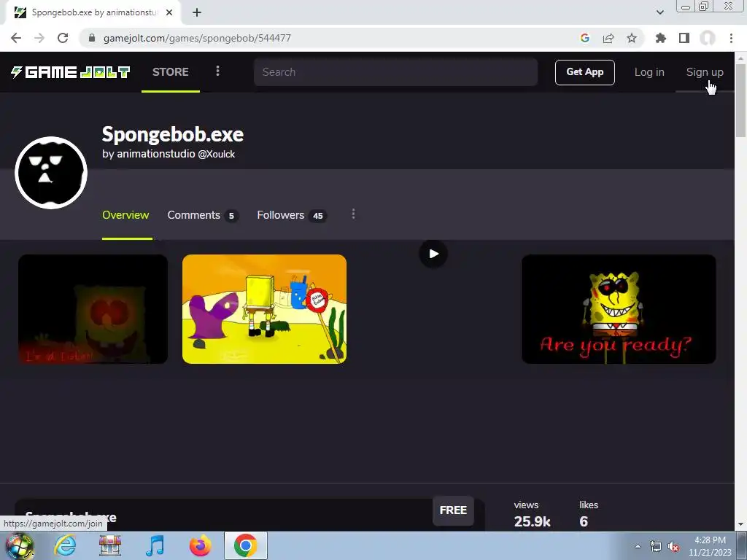Open the Chrome three-dot menu

pos(731,38)
